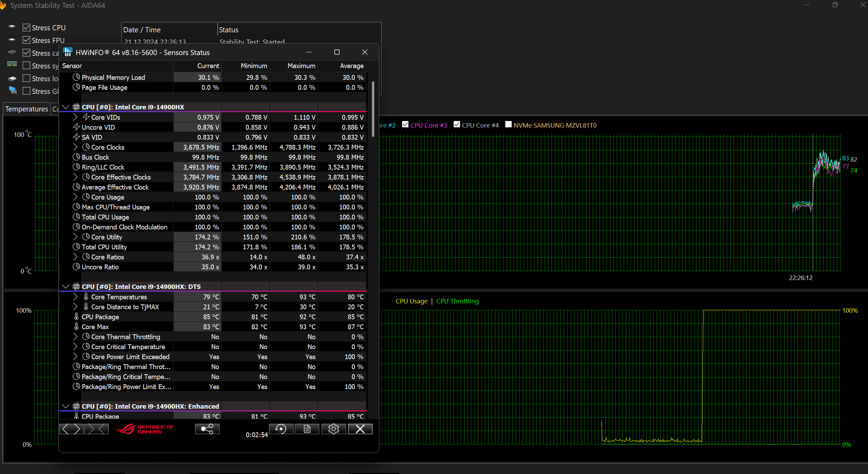Uncheck the Stress CPU checkbox
The width and height of the screenshot is (868, 474).
[x=26, y=28]
